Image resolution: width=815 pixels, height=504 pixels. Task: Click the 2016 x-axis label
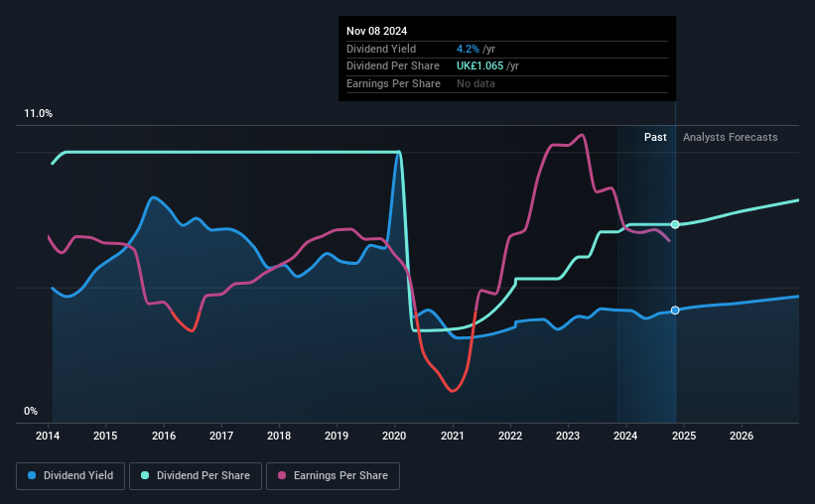coord(164,436)
